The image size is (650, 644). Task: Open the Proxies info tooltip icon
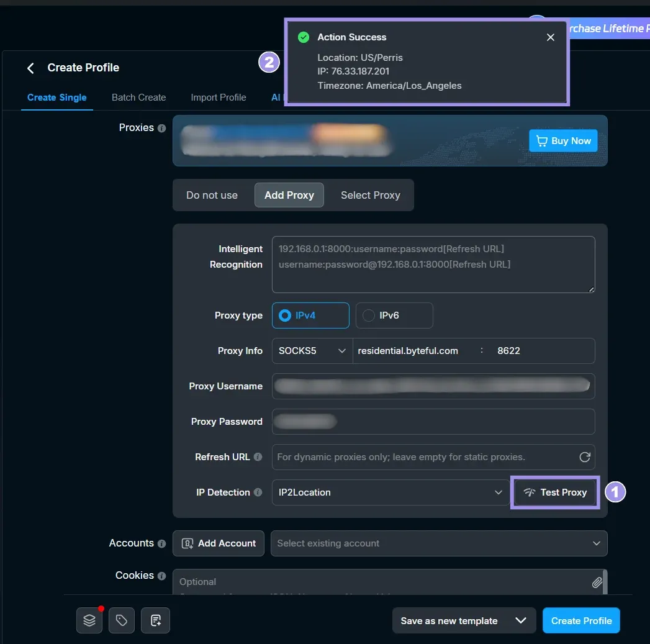[161, 128]
